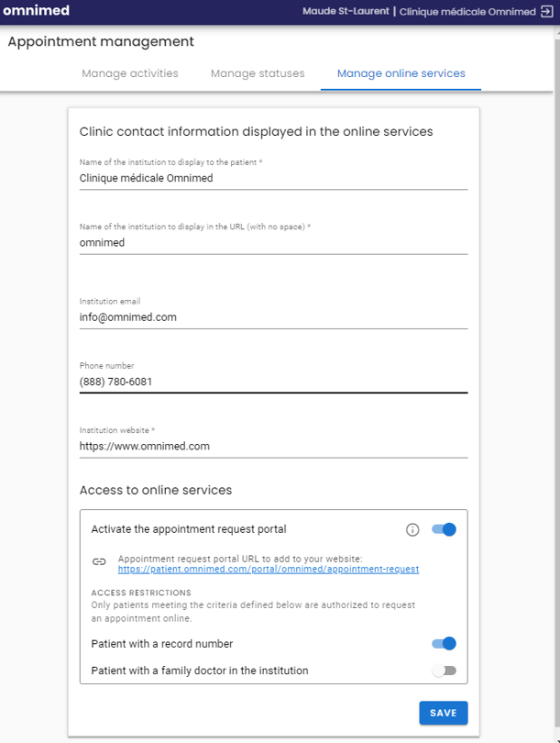This screenshot has height=743, width=560.
Task: Click the SAVE button
Action: tap(443, 713)
